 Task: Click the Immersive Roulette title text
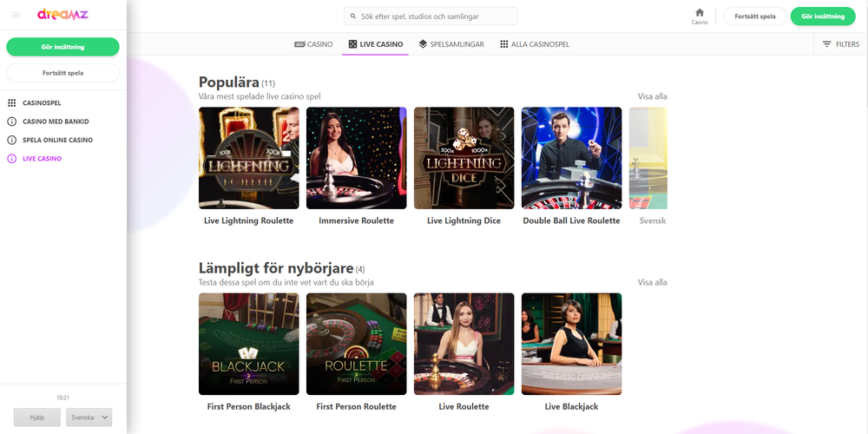(x=357, y=220)
